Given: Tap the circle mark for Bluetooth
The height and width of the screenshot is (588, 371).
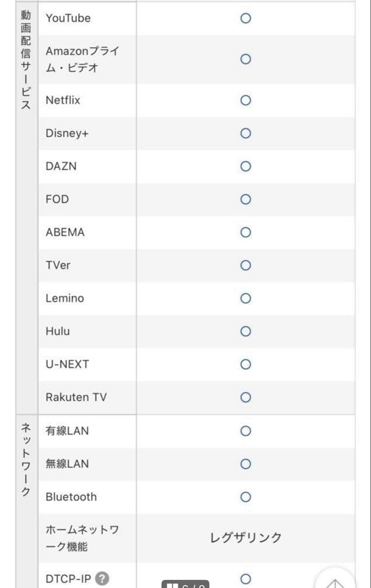Looking at the screenshot, I should [245, 497].
